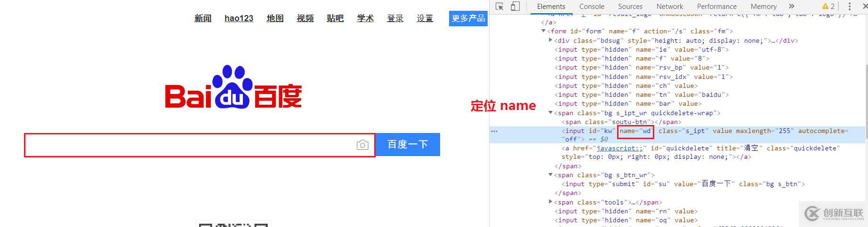
Task: Select the hidden input name="rsv_bp" line
Action: coord(642,67)
